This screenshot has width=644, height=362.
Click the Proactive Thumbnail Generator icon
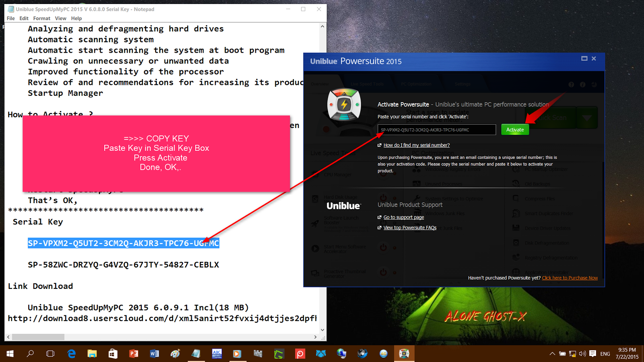(x=316, y=273)
